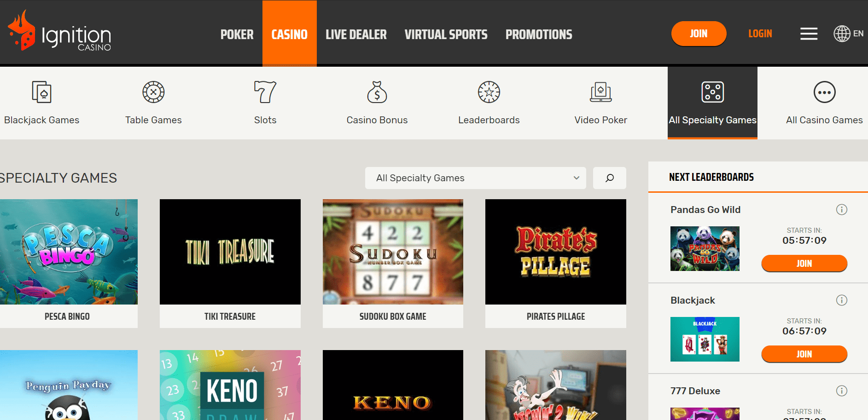
Task: Go to the PROMOTIONS section
Action: tap(538, 34)
